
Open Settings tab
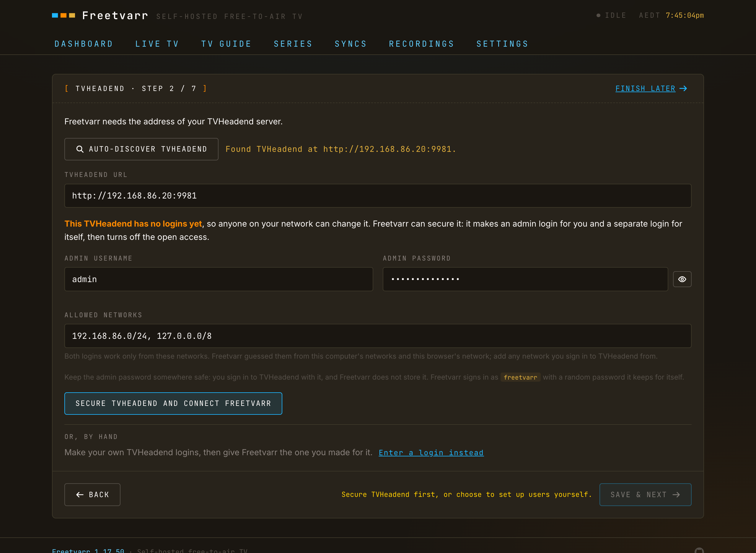click(x=502, y=44)
